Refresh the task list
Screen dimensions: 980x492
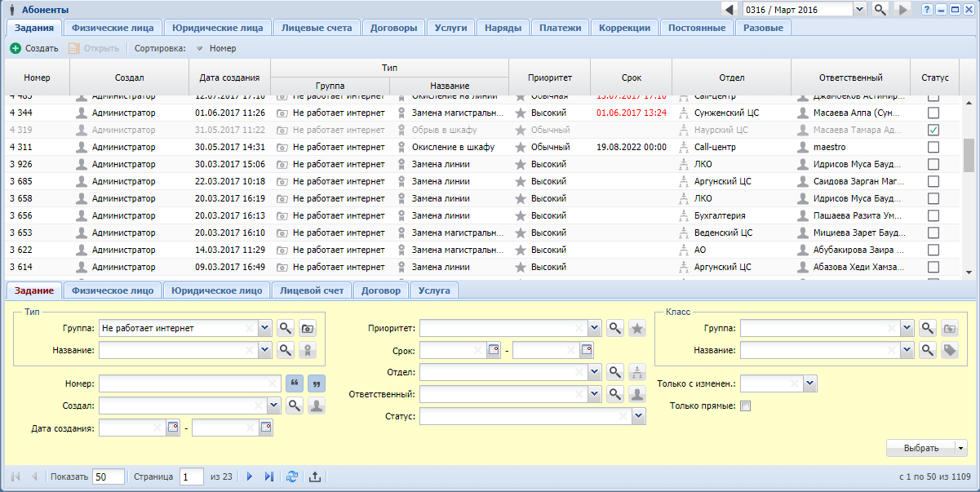coord(291,476)
